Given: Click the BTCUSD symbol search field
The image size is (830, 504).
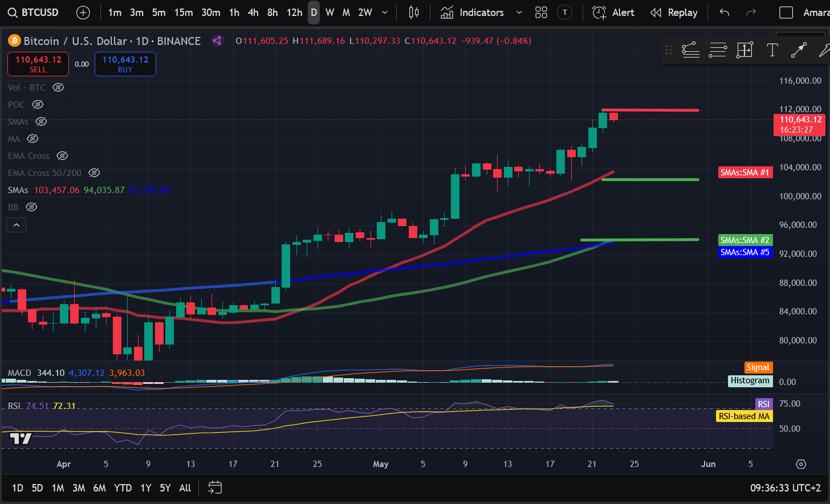Looking at the screenshot, I should point(34,13).
